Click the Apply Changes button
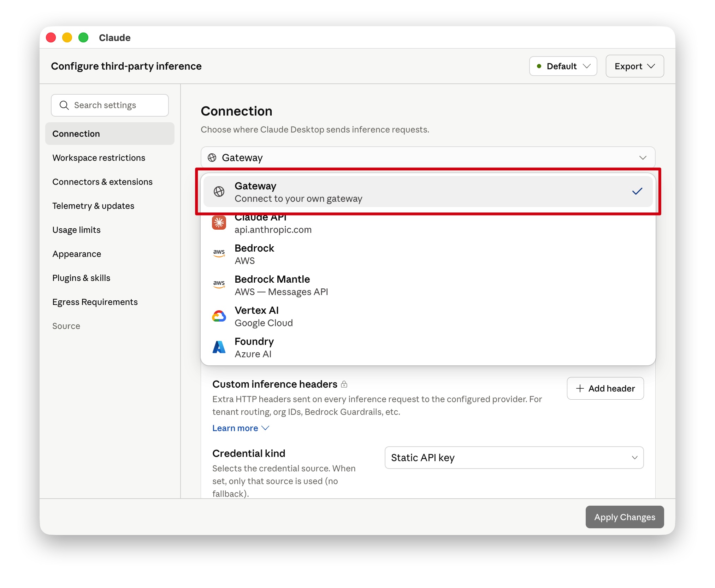715x588 pixels. pyautogui.click(x=625, y=517)
